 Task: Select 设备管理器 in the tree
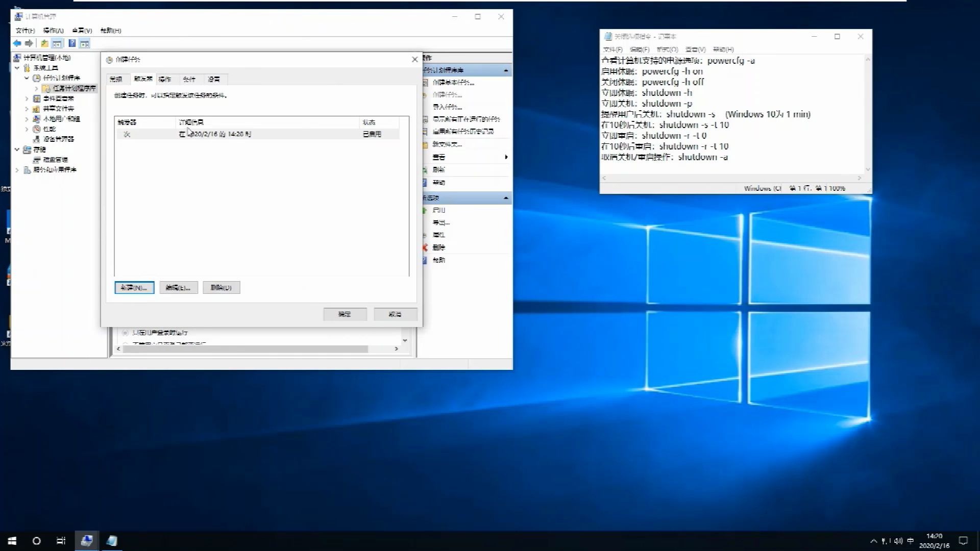coord(58,139)
